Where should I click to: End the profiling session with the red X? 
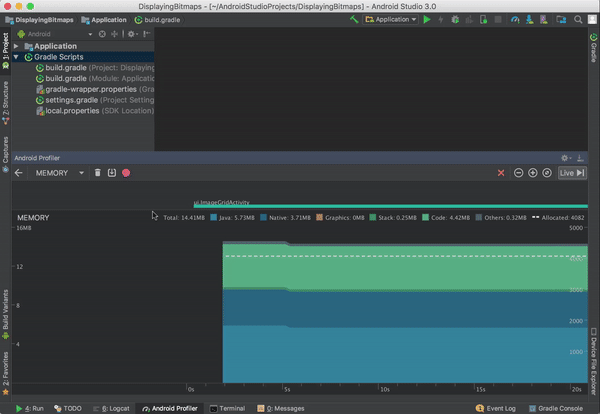coord(501,173)
